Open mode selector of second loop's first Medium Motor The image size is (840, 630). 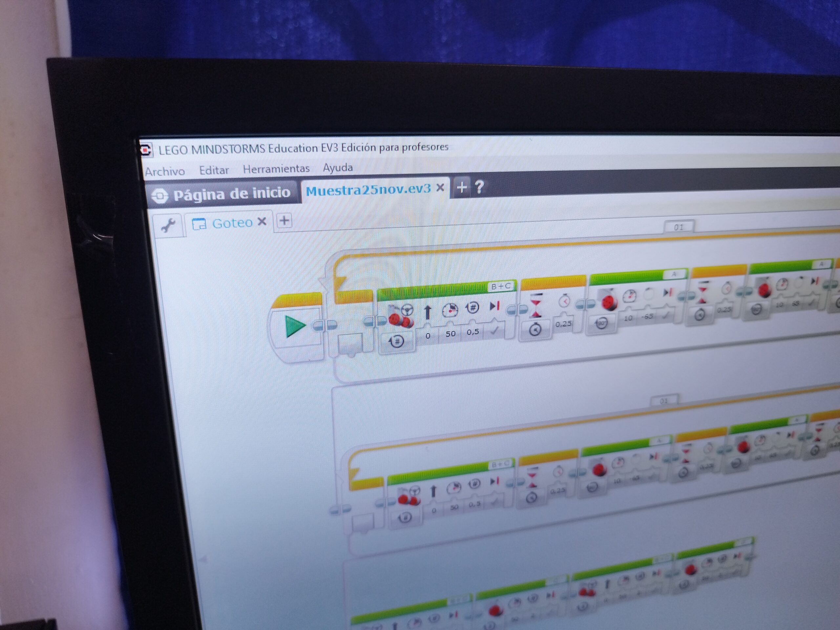(592, 488)
